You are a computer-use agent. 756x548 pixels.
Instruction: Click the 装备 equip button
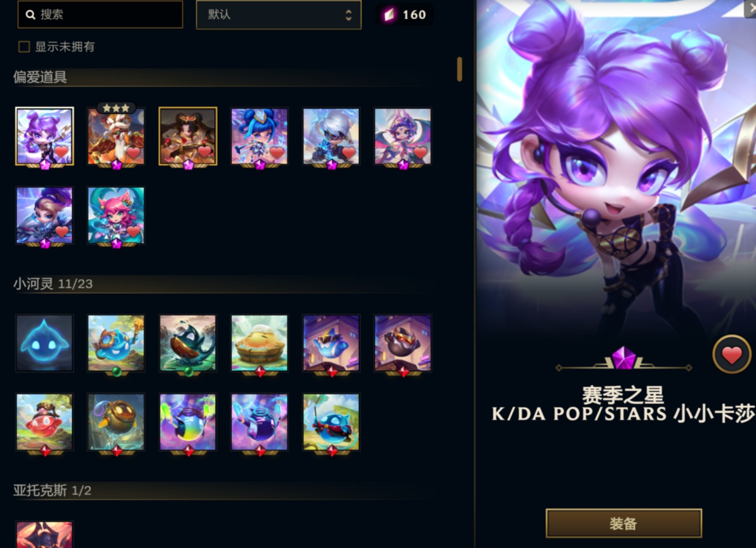click(x=624, y=523)
